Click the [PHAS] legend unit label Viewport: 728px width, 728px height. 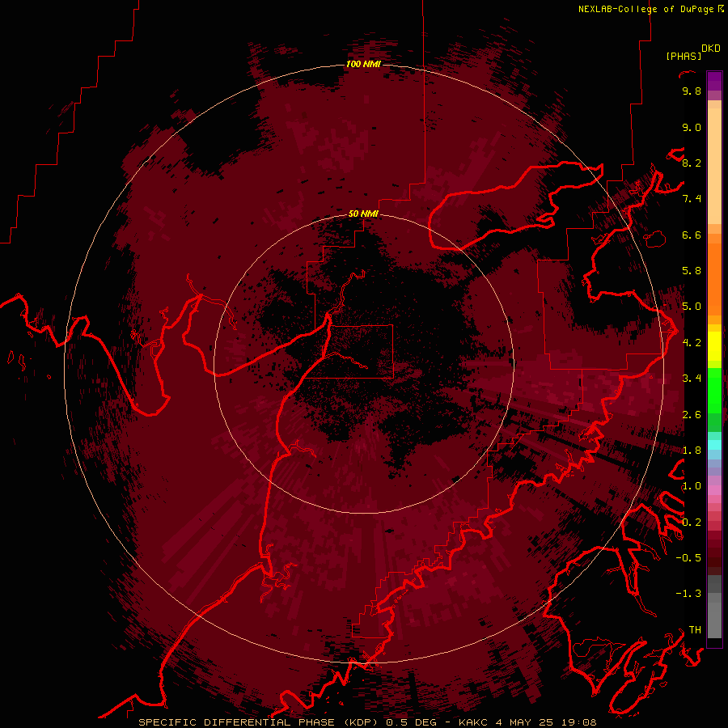(684, 56)
